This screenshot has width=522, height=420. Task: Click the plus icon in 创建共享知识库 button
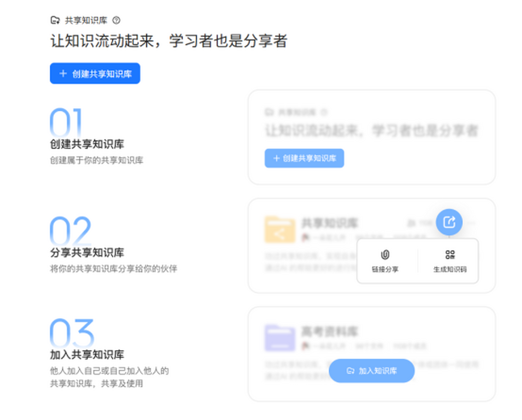pos(63,73)
